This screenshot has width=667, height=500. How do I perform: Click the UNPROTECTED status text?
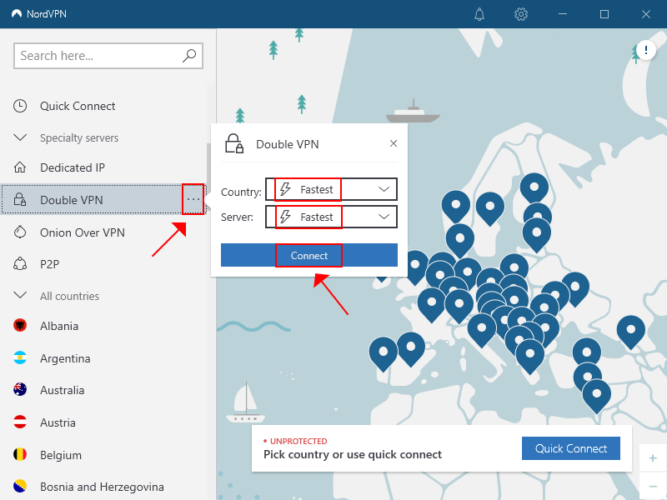click(299, 441)
